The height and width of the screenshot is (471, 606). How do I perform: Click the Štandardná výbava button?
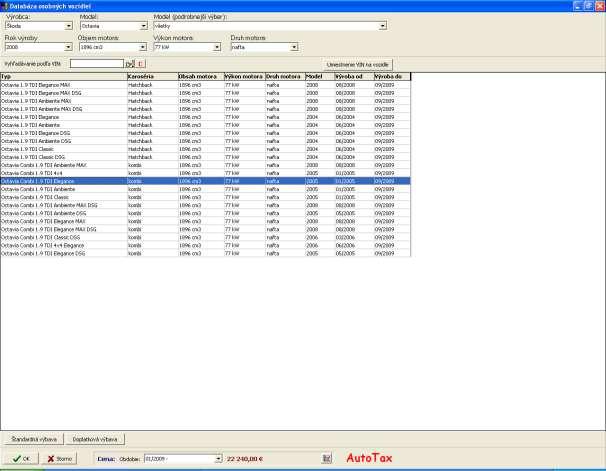pos(34,439)
